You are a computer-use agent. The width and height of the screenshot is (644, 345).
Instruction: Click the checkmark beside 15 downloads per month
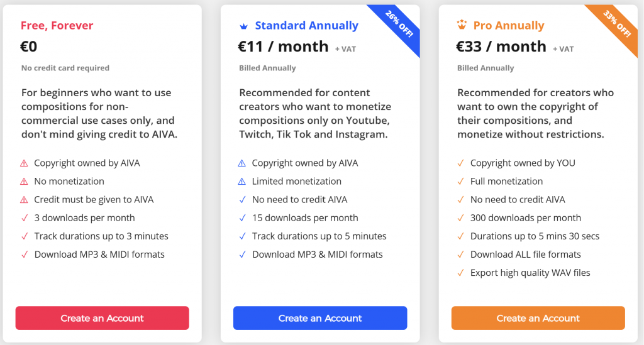coord(242,218)
